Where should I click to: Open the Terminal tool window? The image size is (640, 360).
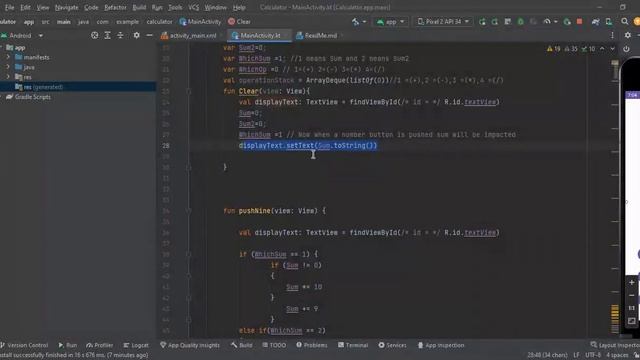(353, 345)
